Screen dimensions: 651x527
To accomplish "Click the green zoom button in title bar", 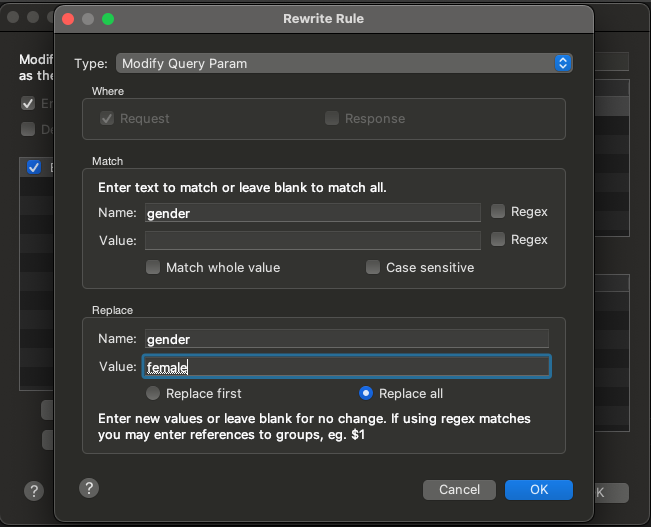I will pyautogui.click(x=108, y=19).
